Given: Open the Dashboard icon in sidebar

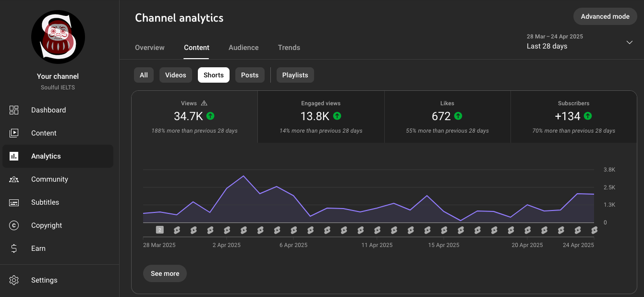Looking at the screenshot, I should point(14,110).
